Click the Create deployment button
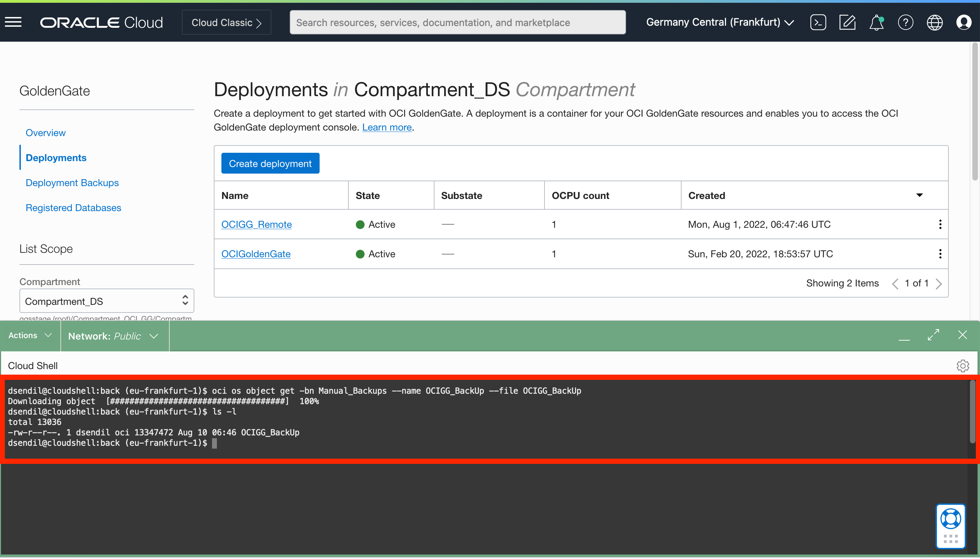 270,163
